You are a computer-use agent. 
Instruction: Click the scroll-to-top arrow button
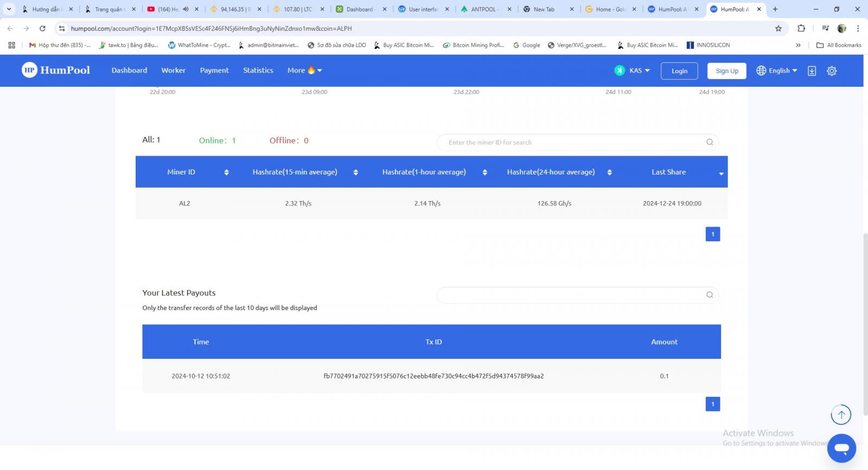pyautogui.click(x=841, y=415)
